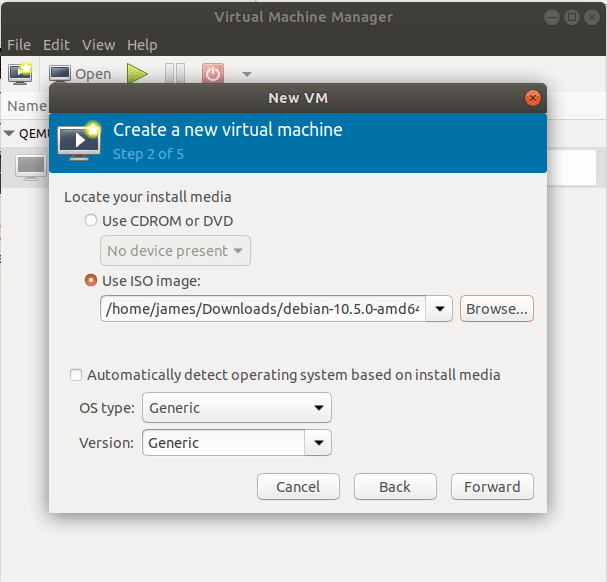Click the red Shut Down power icon
The height and width of the screenshot is (582, 607).
point(213,73)
